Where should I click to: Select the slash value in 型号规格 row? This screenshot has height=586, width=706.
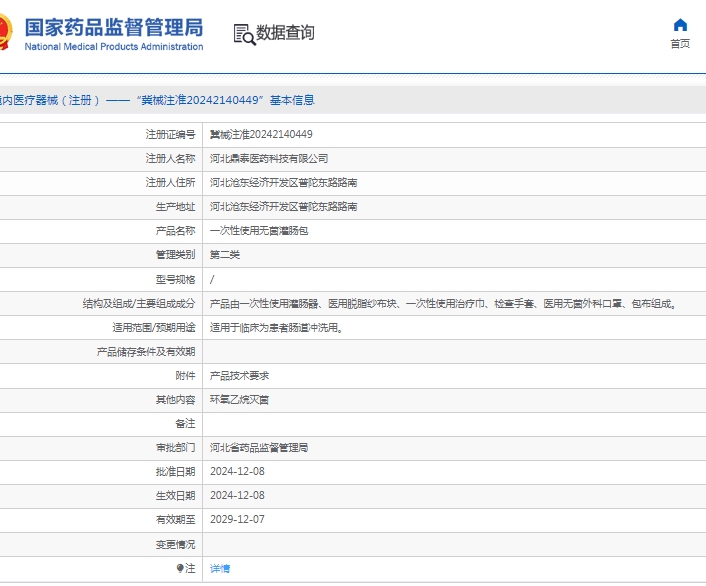coord(212,280)
